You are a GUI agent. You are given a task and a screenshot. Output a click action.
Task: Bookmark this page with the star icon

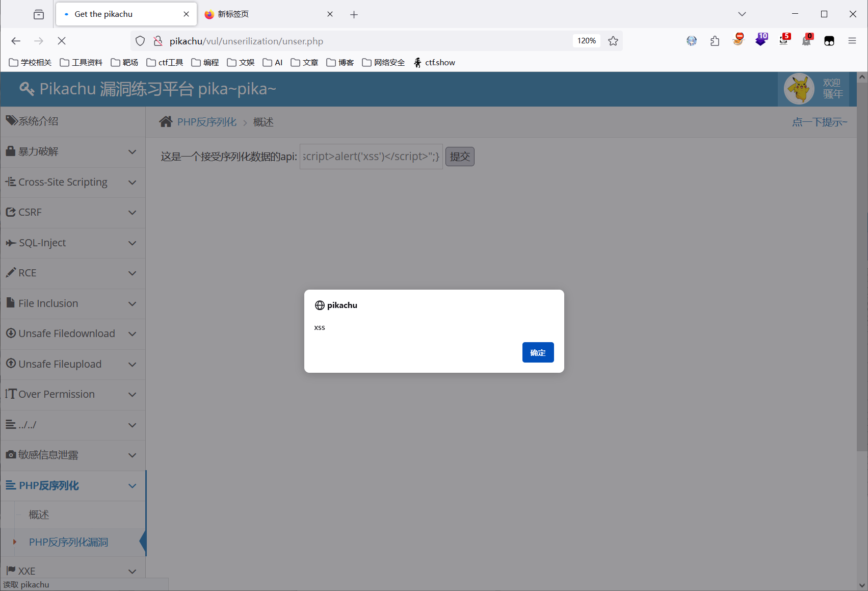pos(613,41)
